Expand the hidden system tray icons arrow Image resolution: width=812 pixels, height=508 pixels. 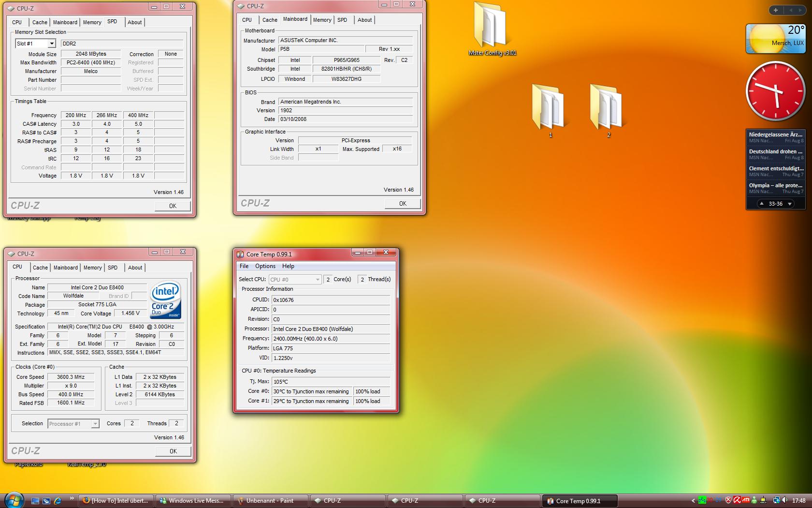693,501
